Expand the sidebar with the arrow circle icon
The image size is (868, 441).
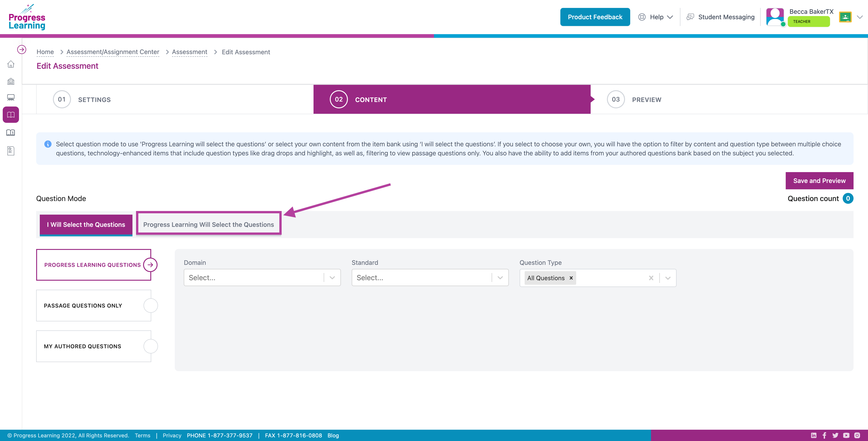click(21, 50)
